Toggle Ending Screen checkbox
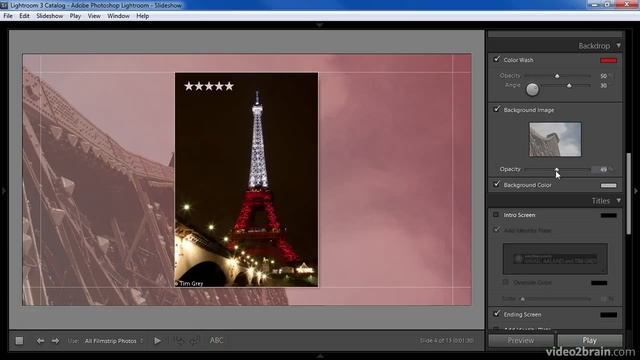The height and width of the screenshot is (360, 640). click(x=496, y=313)
